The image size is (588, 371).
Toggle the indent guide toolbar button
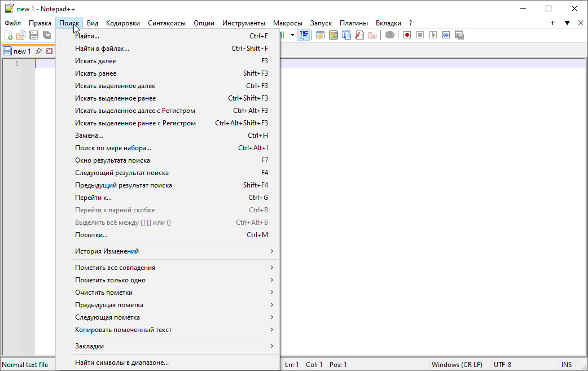[304, 35]
